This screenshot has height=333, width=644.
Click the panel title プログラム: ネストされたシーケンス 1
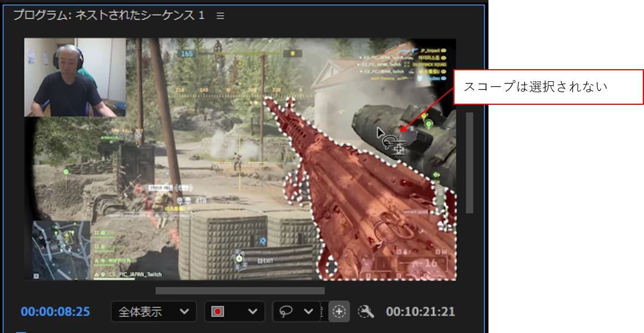(109, 16)
